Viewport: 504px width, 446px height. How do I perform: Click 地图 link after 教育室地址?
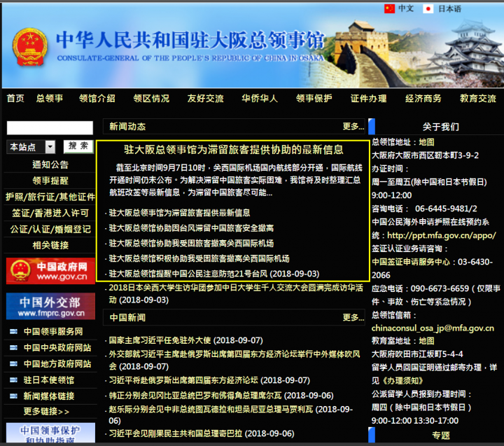pyautogui.click(x=426, y=341)
